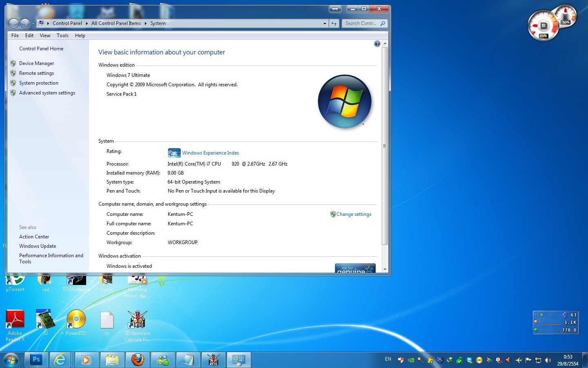Open the Notepad taskbar button
588x368 pixels.
click(x=188, y=360)
